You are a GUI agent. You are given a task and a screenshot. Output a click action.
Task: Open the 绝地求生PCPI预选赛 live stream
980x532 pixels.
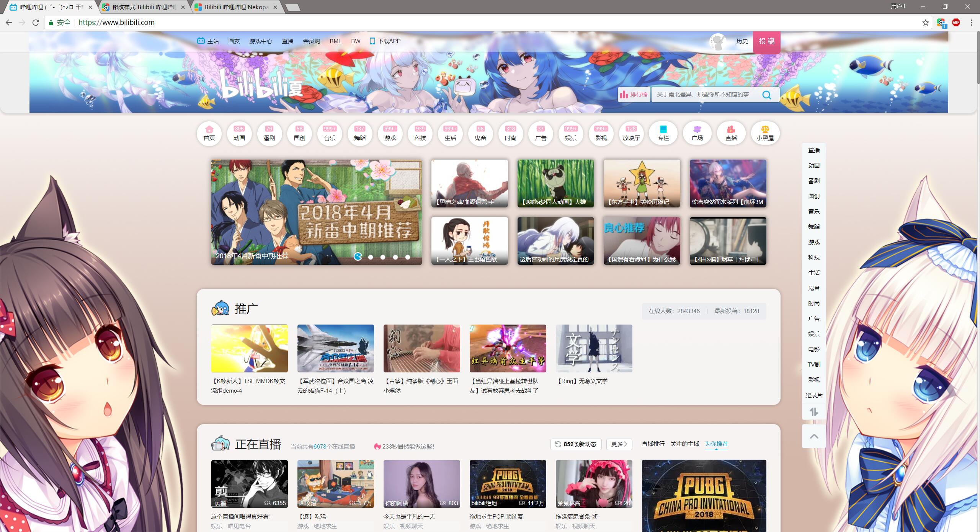click(508, 484)
